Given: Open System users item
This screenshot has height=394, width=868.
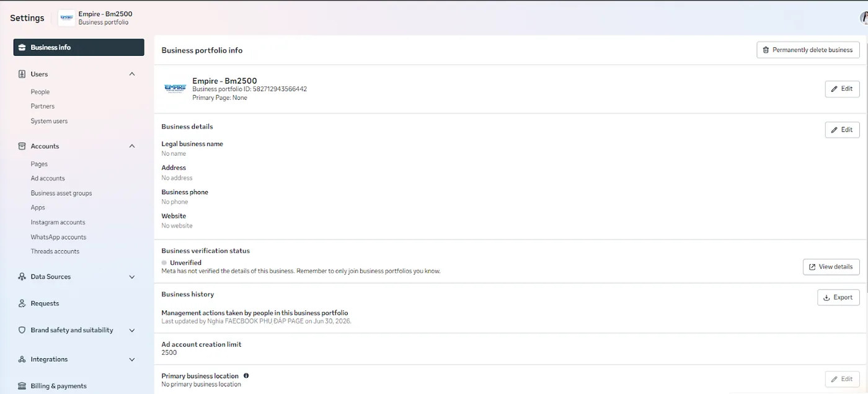Looking at the screenshot, I should coord(49,121).
